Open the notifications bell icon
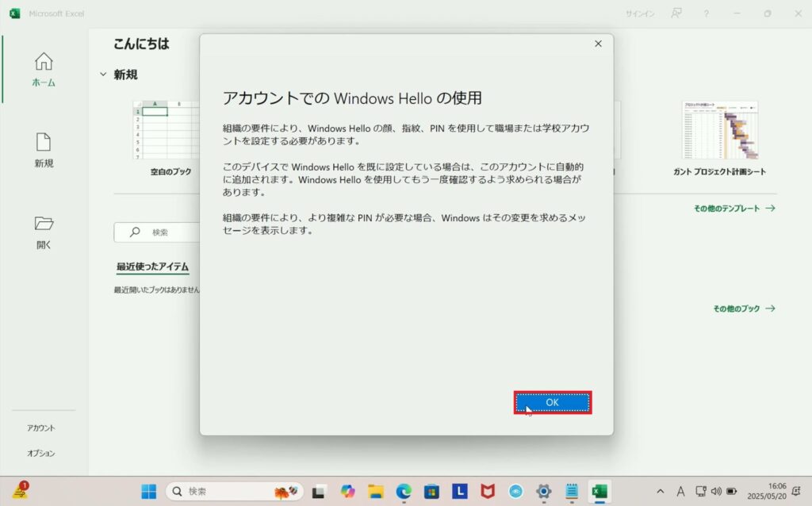The width and height of the screenshot is (812, 506). pyautogui.click(x=796, y=492)
